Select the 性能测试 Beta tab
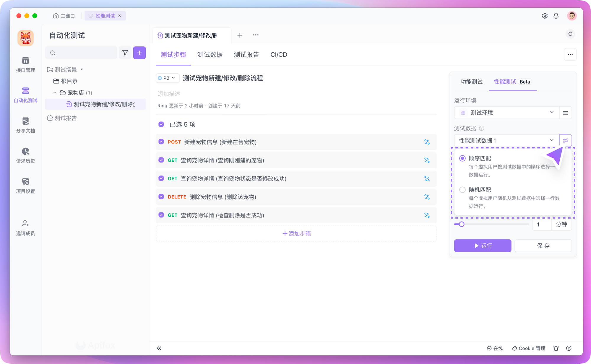This screenshot has width=591, height=364. click(513, 82)
